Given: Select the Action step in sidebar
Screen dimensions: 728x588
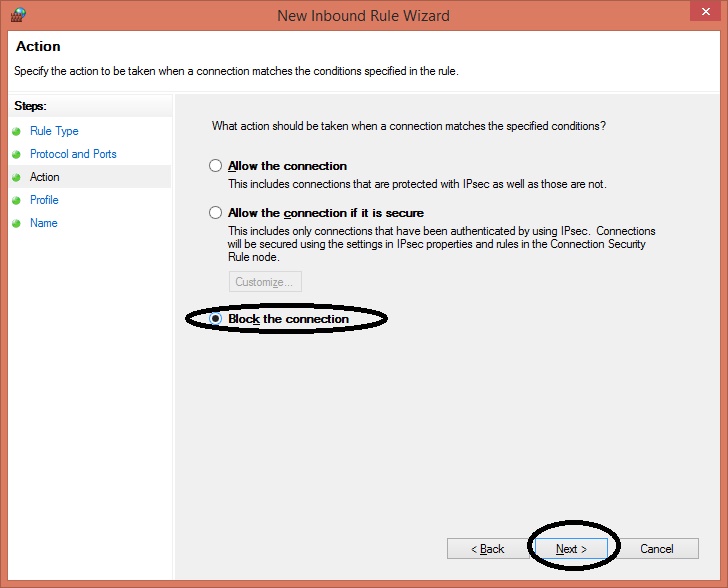Looking at the screenshot, I should [45, 177].
